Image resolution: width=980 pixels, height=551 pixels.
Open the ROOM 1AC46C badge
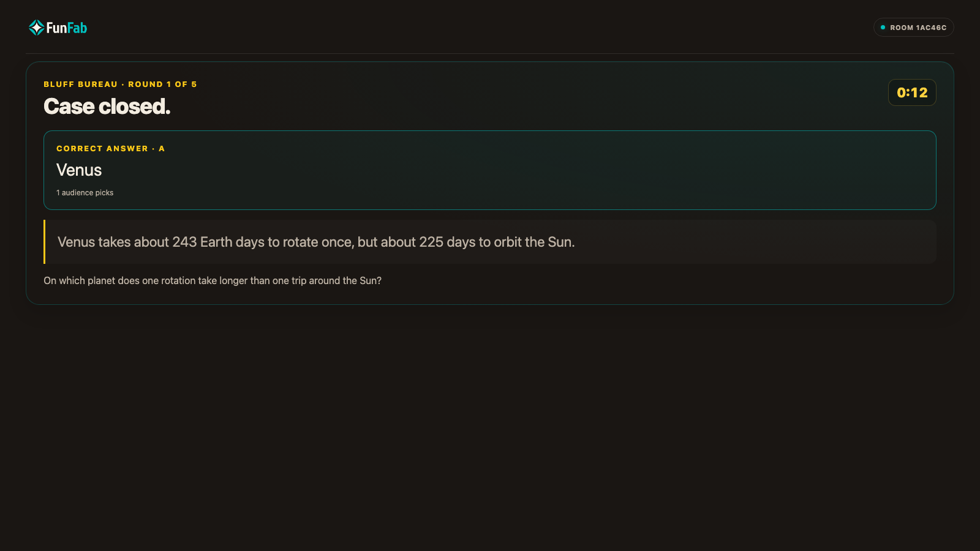tap(913, 28)
